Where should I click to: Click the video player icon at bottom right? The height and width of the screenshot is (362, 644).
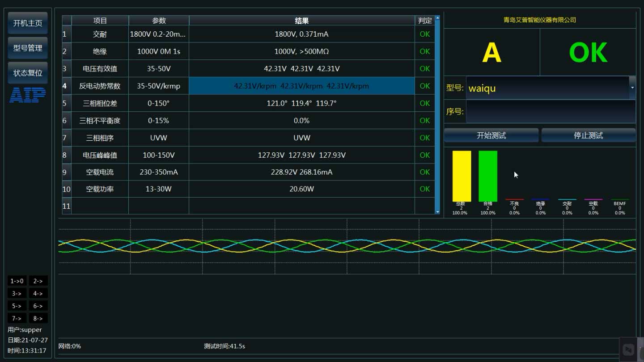[x=628, y=350]
